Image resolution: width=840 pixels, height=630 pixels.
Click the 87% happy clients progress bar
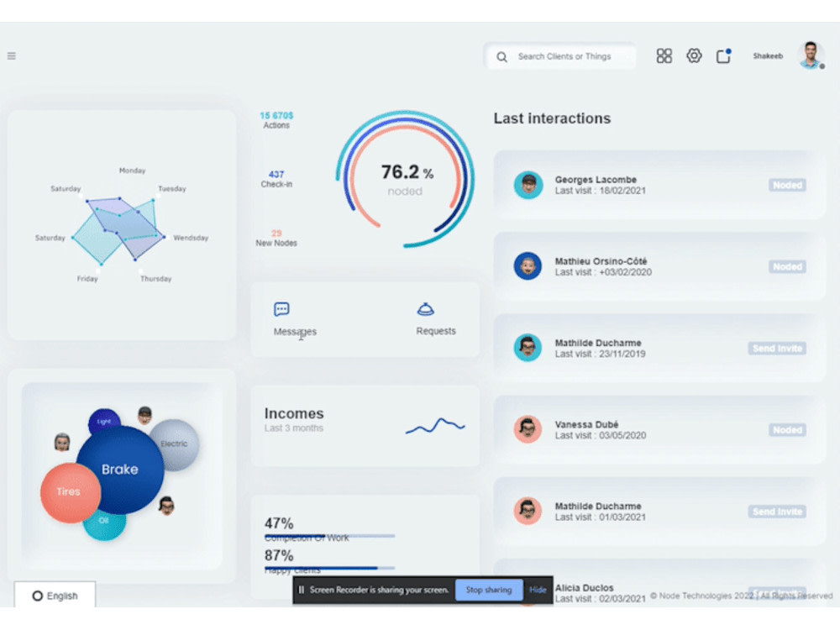point(329,568)
